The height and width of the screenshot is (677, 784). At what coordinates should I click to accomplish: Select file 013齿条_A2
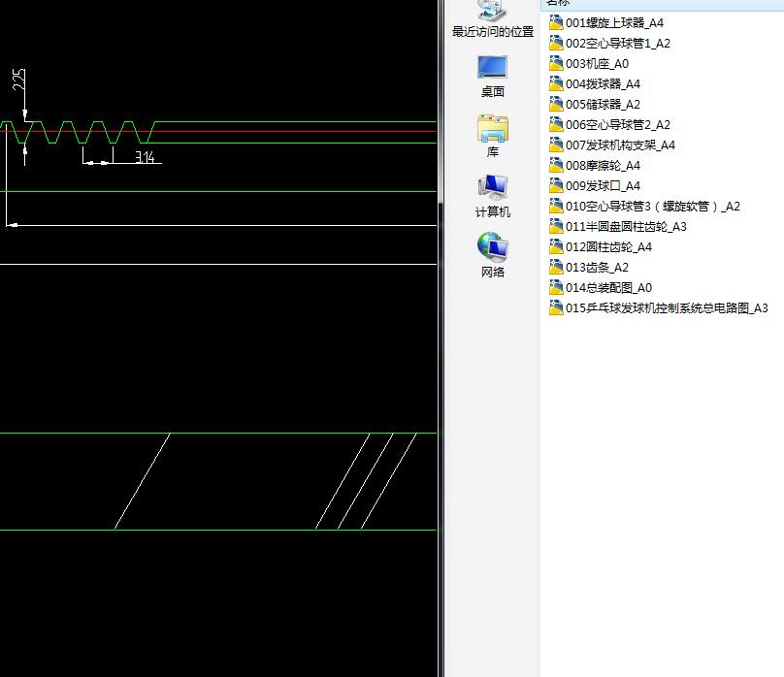[x=589, y=268]
